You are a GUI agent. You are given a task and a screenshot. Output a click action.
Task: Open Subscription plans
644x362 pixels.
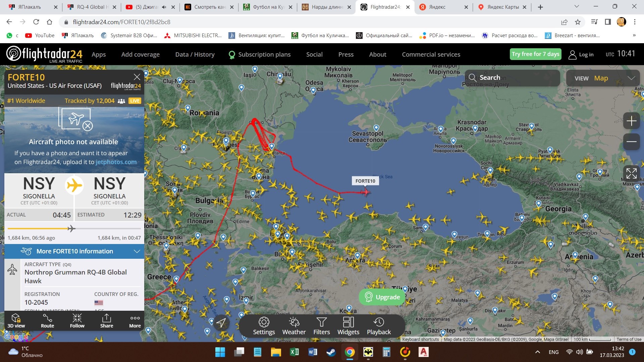tap(260, 55)
